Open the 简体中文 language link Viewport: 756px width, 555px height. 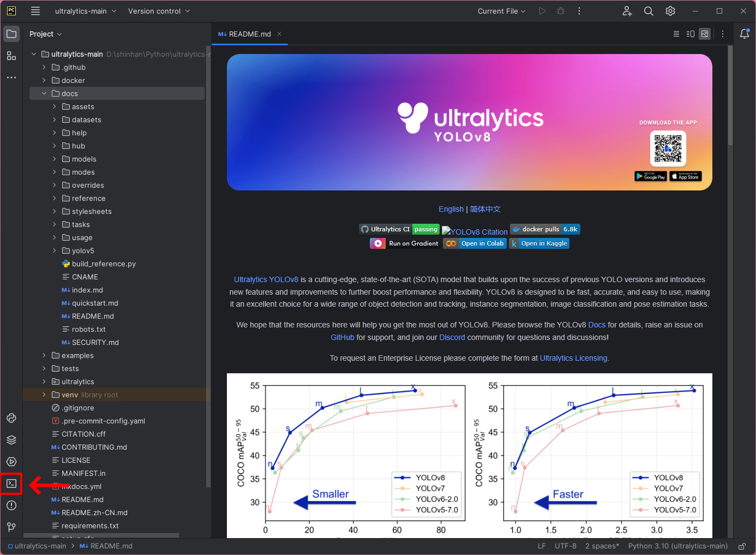click(x=485, y=209)
